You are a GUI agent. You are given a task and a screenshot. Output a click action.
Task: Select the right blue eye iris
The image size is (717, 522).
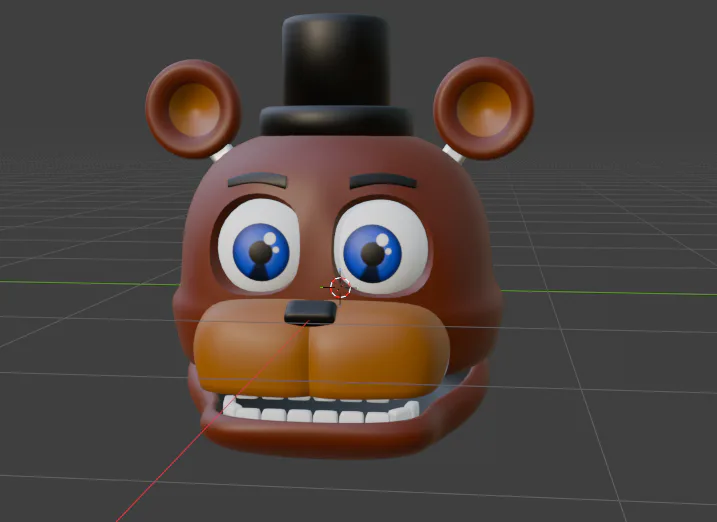click(372, 253)
